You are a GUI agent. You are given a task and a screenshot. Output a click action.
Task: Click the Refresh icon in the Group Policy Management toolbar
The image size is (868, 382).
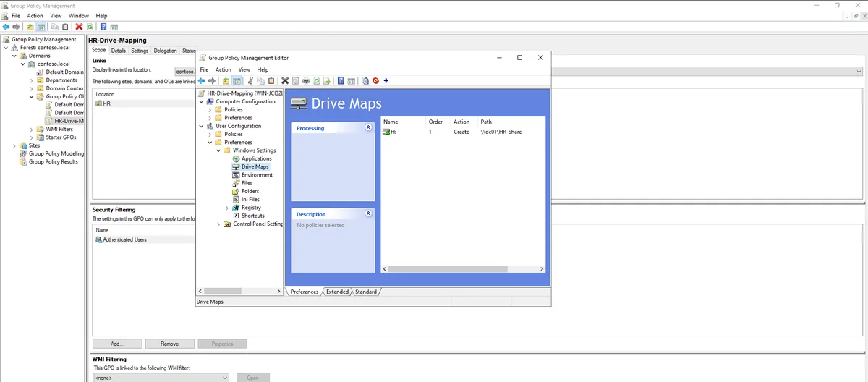pyautogui.click(x=90, y=27)
